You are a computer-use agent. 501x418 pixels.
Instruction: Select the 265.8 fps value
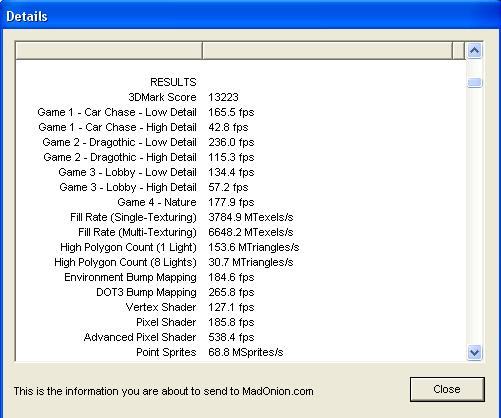[231, 292]
